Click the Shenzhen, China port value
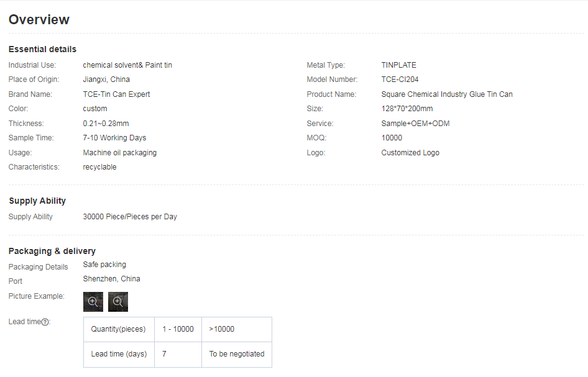Viewport: 588px width, 377px height. 111,279
